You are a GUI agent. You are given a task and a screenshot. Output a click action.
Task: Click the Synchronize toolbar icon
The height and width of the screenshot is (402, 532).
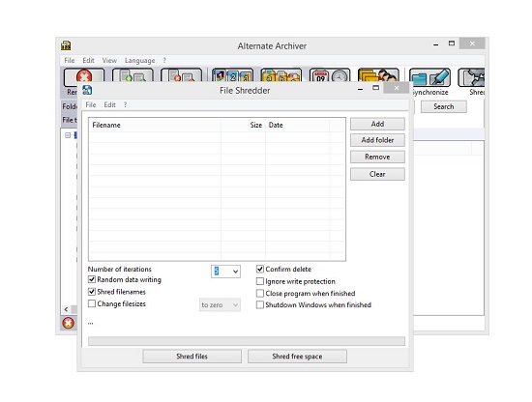click(429, 77)
